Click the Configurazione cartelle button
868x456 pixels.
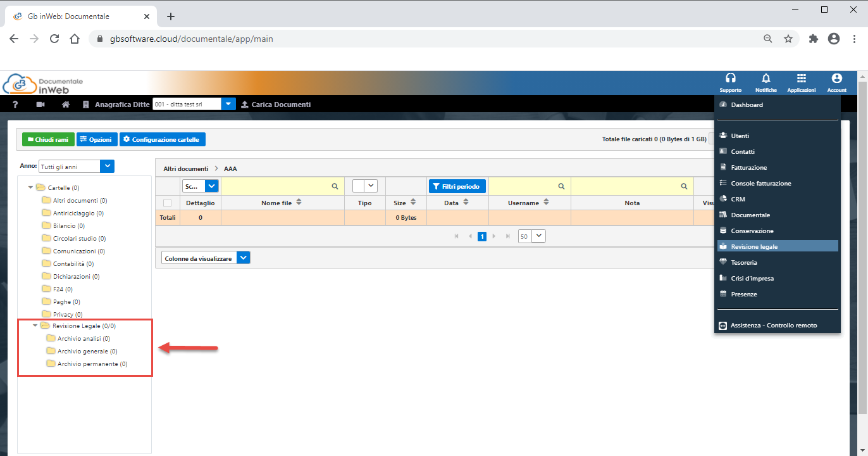coord(163,139)
